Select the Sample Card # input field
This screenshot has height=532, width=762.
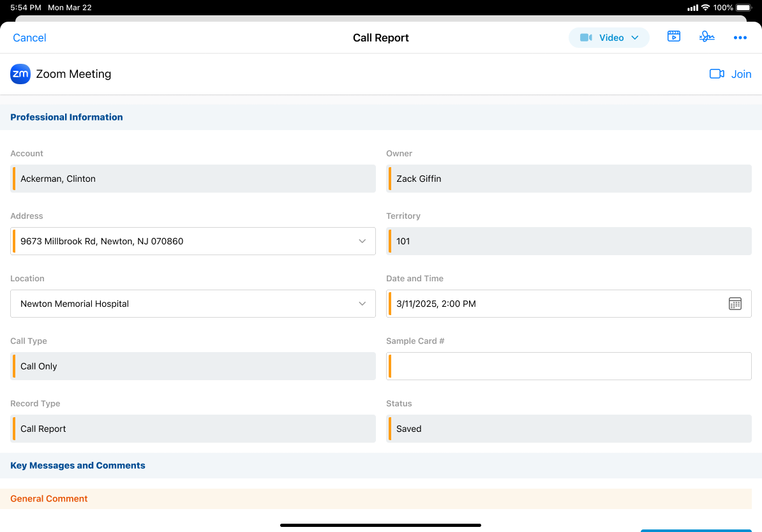click(x=569, y=366)
